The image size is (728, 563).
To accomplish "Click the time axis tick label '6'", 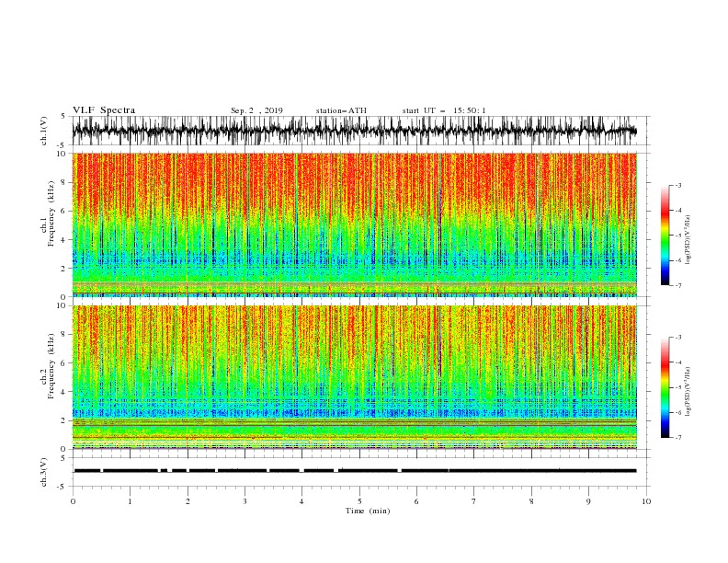I will (x=417, y=501).
